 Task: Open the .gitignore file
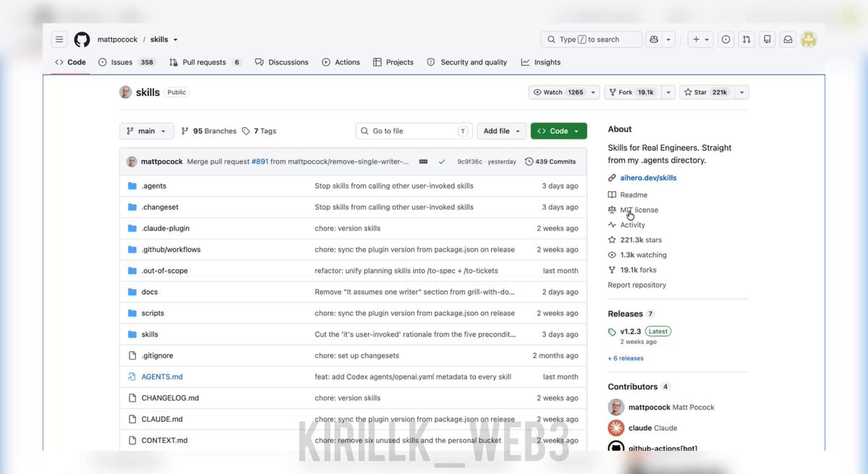coord(157,355)
